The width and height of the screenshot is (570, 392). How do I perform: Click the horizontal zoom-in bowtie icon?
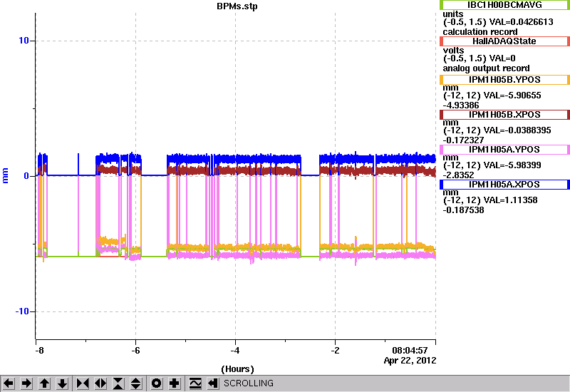pyautogui.click(x=83, y=383)
